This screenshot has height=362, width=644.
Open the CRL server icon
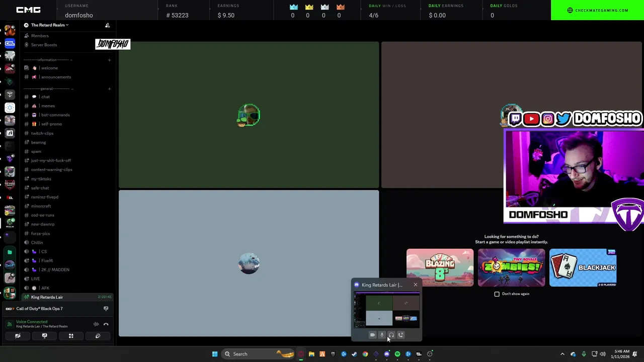click(10, 44)
